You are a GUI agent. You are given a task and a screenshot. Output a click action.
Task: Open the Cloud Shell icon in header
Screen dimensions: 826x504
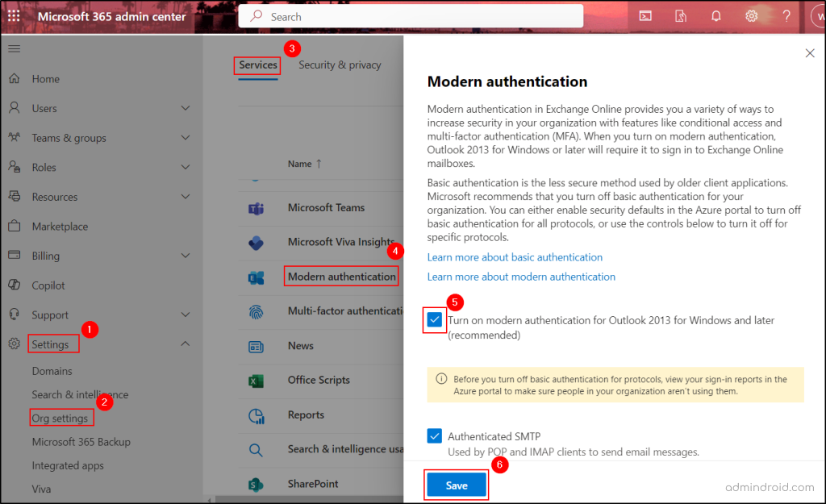645,16
